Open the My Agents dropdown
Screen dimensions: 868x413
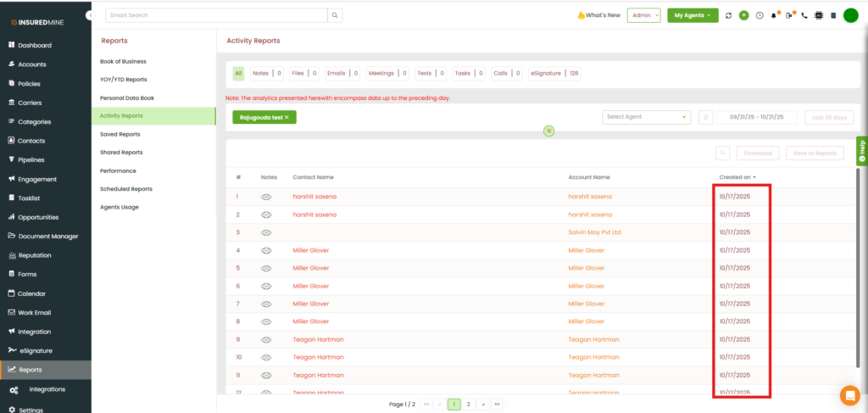pos(693,15)
